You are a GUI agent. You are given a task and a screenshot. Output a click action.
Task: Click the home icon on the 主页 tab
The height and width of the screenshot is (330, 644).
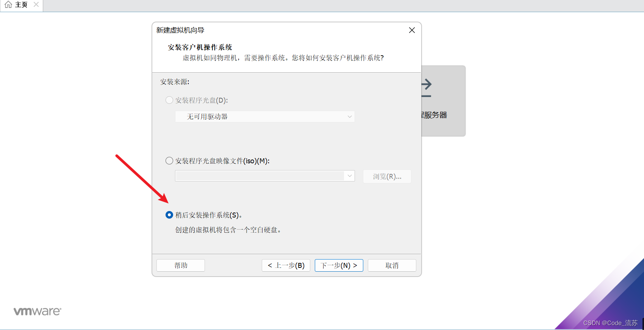[8, 5]
